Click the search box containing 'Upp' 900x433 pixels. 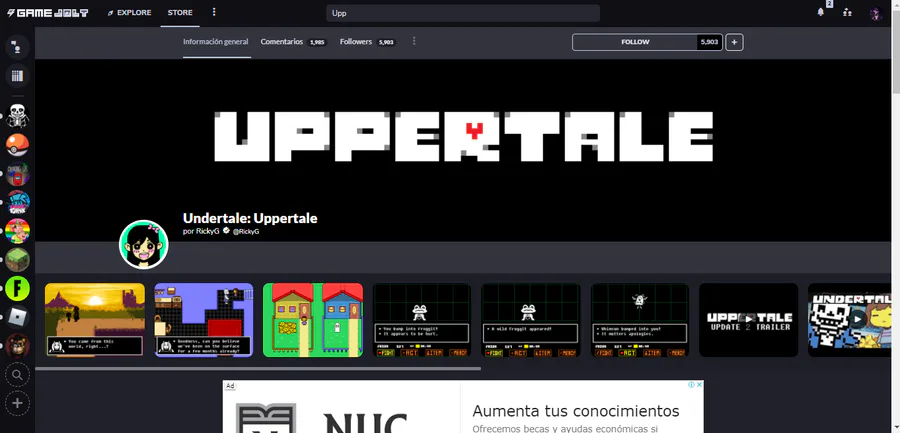pos(463,13)
